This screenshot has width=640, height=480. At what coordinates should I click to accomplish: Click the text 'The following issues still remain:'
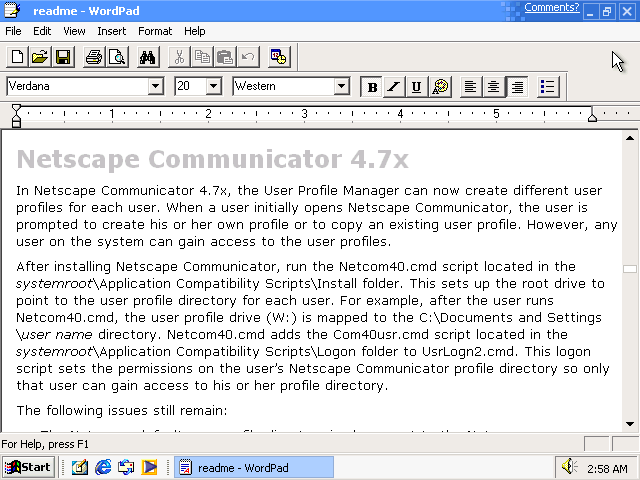[x=122, y=410]
